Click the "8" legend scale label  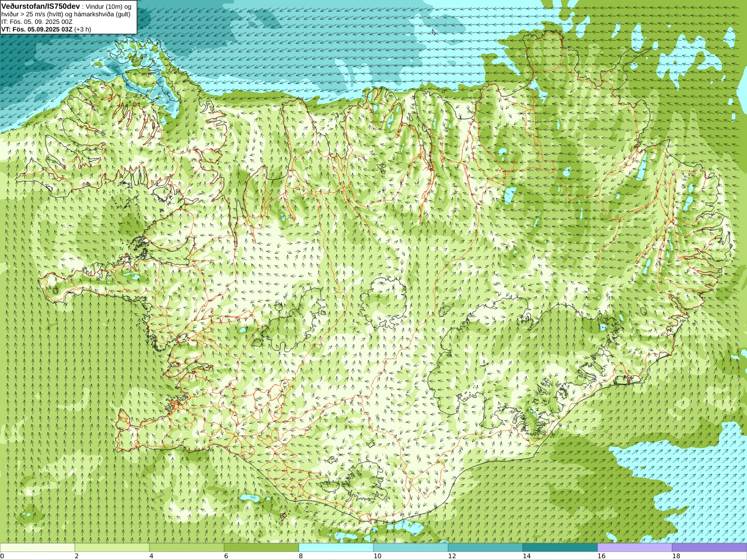point(301,556)
